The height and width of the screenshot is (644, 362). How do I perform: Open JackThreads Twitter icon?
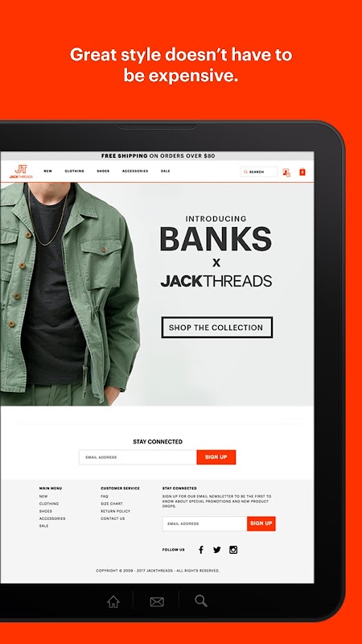[x=216, y=550]
